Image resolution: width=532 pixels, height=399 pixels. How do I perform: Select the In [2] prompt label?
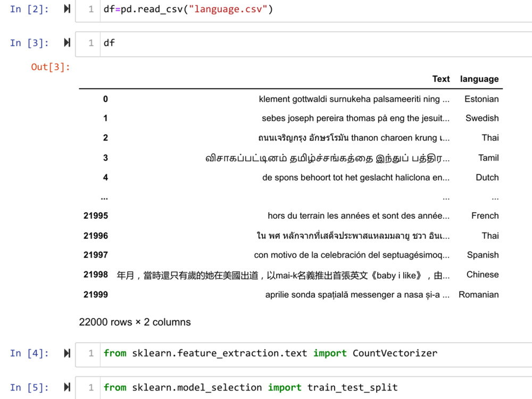[x=29, y=9]
